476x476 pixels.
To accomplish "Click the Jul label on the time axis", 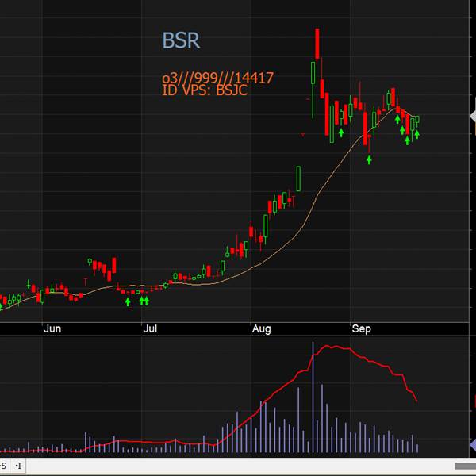I will (150, 328).
